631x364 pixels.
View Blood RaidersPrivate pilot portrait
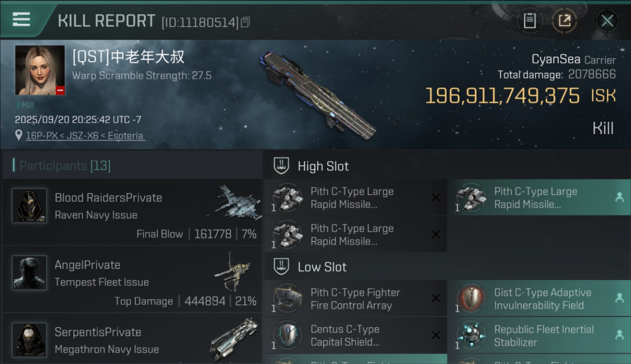point(29,205)
